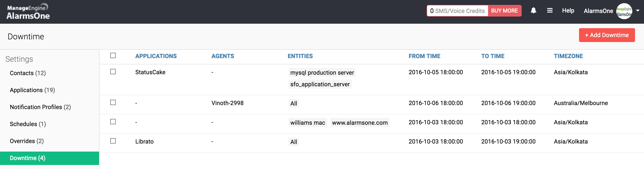Sort by APPLICATIONS column header

coord(156,56)
